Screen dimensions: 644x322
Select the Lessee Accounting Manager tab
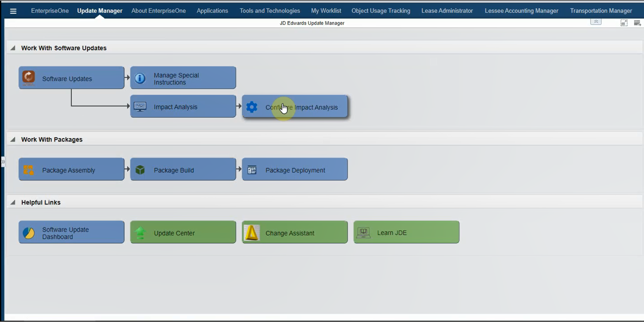(x=522, y=11)
